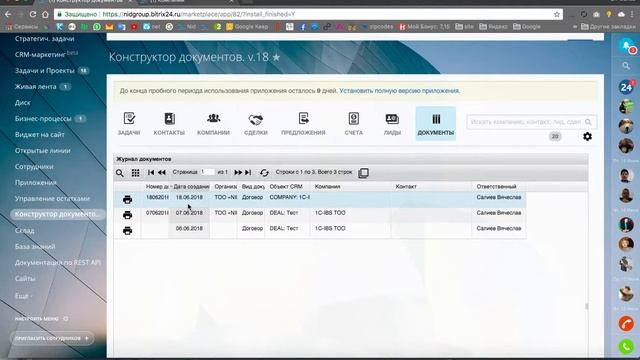The width and height of the screenshot is (640, 360).
Task: Follow link to install full app version
Action: (x=399, y=91)
